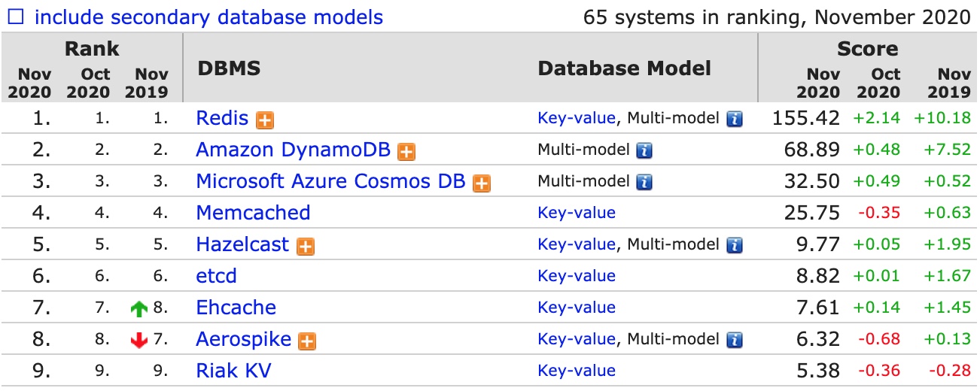Viewport: 980px width, 391px height.
Task: Click the orange plus icon beside Hazelcast
Action: click(x=306, y=246)
